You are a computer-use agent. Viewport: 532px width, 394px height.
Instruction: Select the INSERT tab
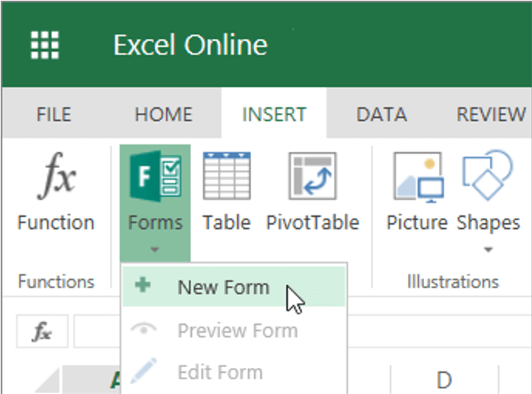pyautogui.click(x=274, y=114)
